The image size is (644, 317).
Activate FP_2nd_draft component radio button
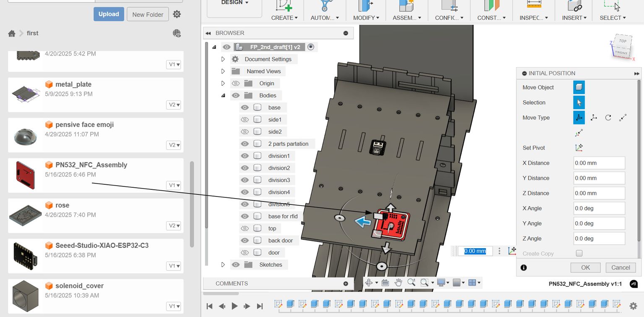click(311, 47)
